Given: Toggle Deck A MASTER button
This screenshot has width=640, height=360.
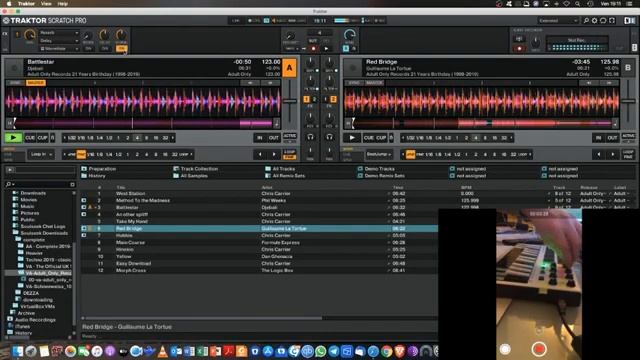Looking at the screenshot, I should [36, 83].
